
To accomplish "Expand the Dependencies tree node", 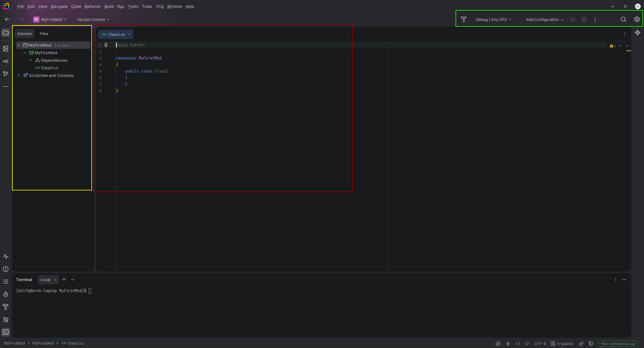I will coord(31,60).
